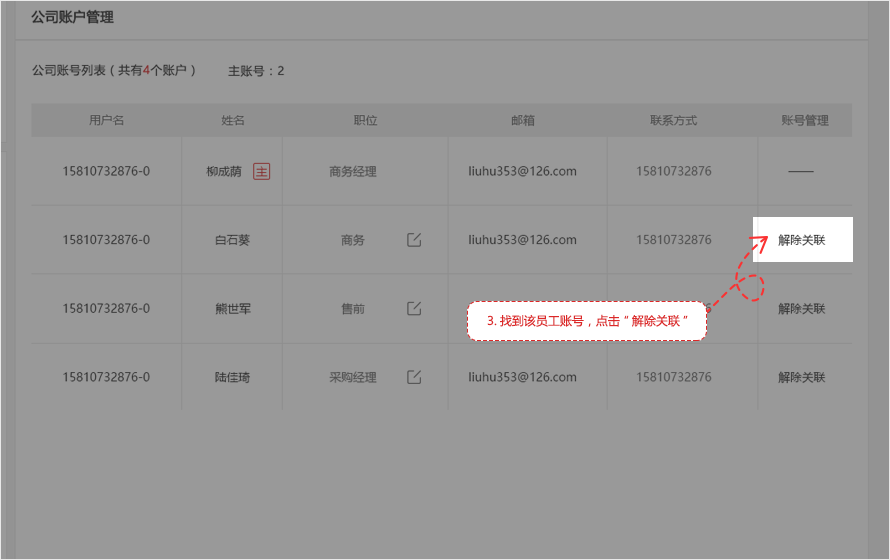Screen dimensions: 890x560
Task: Click the 用户名 column header
Action: coord(106,120)
